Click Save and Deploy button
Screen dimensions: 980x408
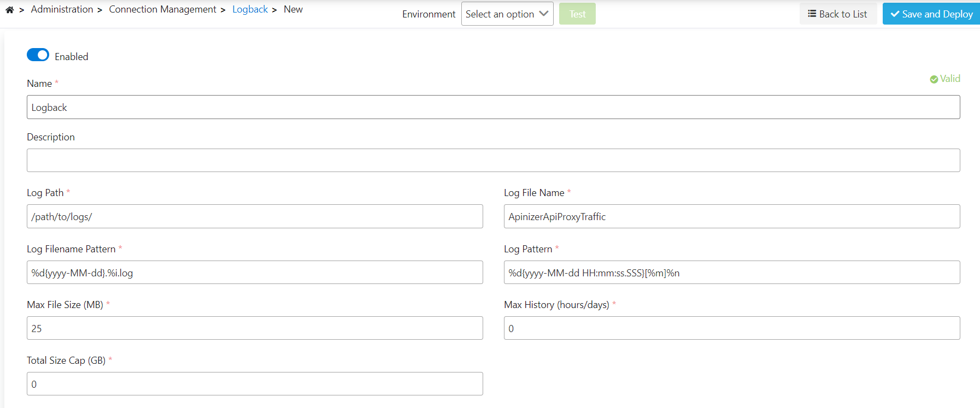pos(931,14)
